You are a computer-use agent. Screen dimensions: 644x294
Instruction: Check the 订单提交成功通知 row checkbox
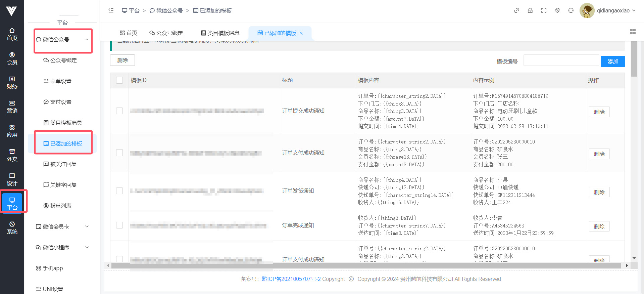click(x=119, y=111)
